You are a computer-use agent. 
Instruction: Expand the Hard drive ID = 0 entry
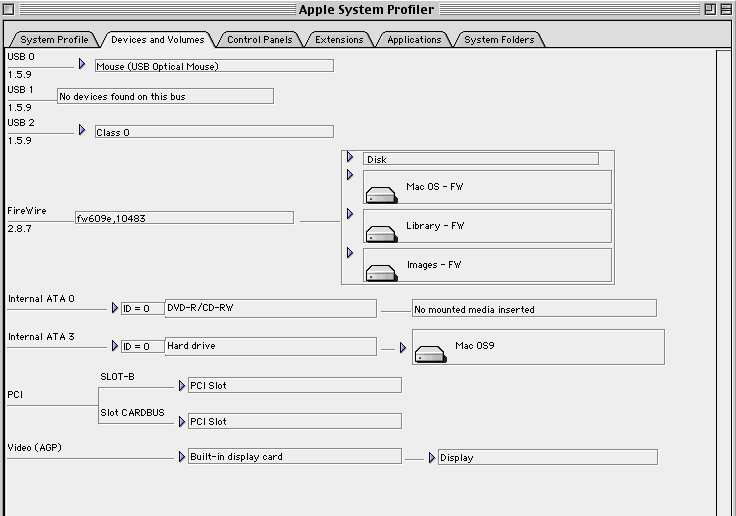coord(115,346)
